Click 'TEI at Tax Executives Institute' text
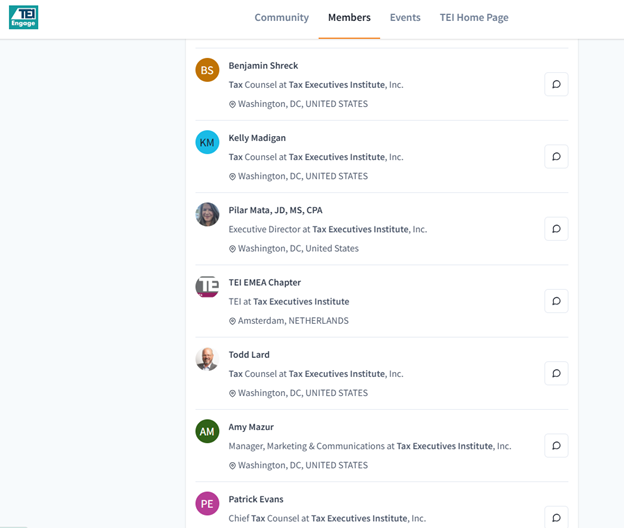This screenshot has width=624, height=528. tap(289, 302)
